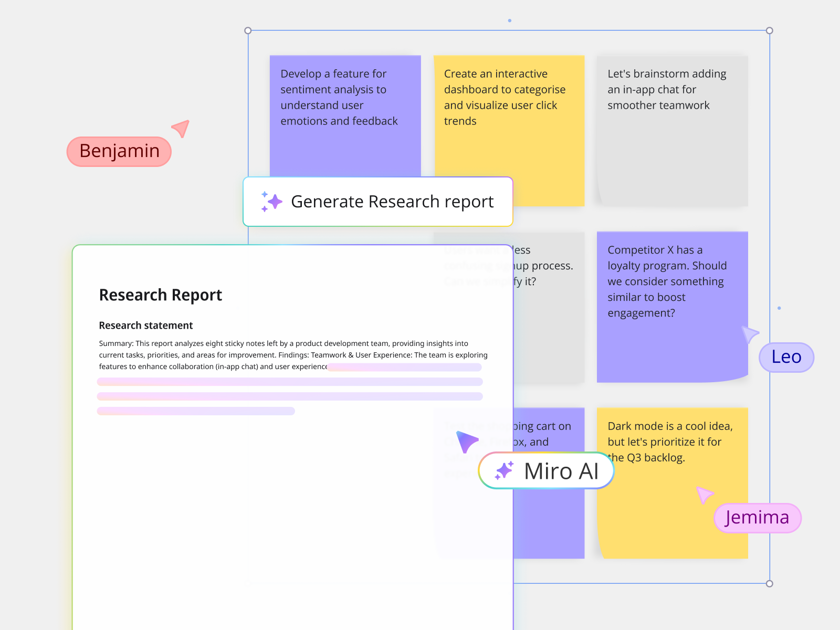Select the purple sentiment analysis sticky note
The image size is (840, 630).
point(345,116)
